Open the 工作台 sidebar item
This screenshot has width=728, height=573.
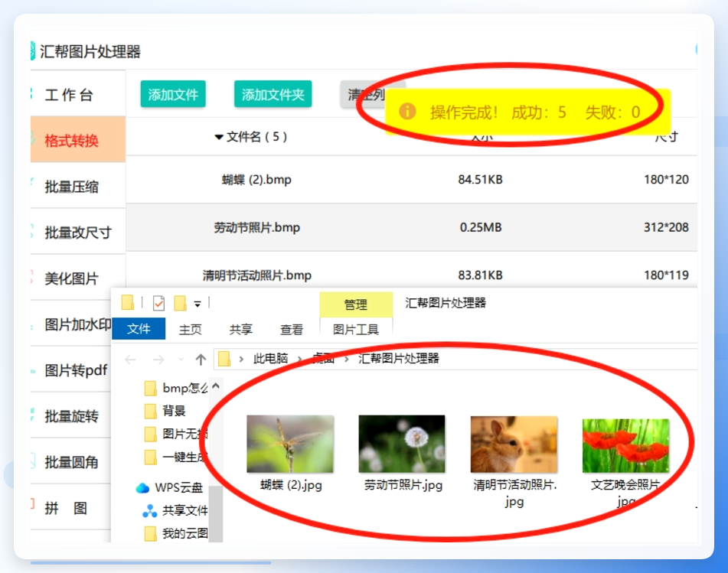(x=78, y=95)
